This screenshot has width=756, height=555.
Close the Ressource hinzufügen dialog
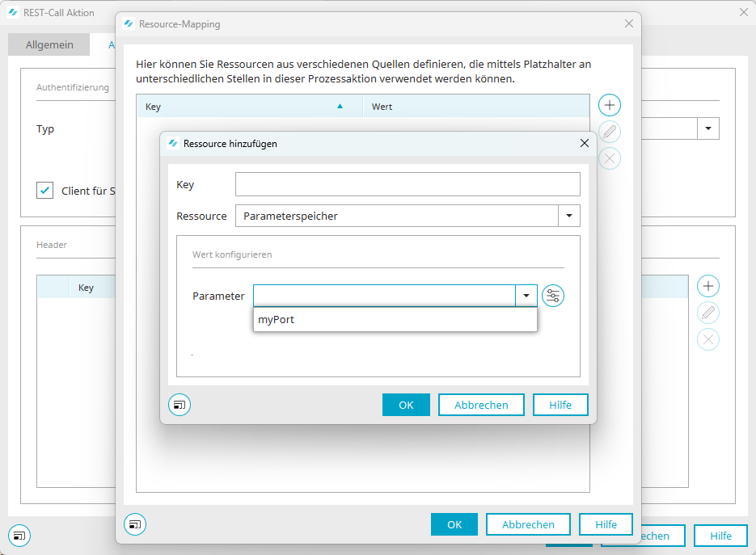pos(585,143)
